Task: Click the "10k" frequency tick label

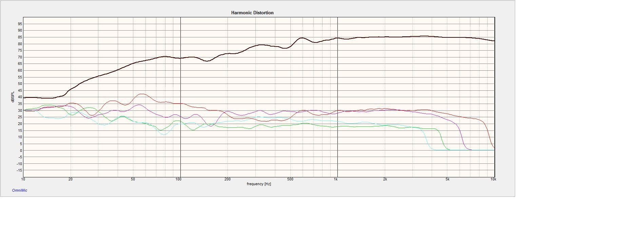Action: pyautogui.click(x=493, y=179)
